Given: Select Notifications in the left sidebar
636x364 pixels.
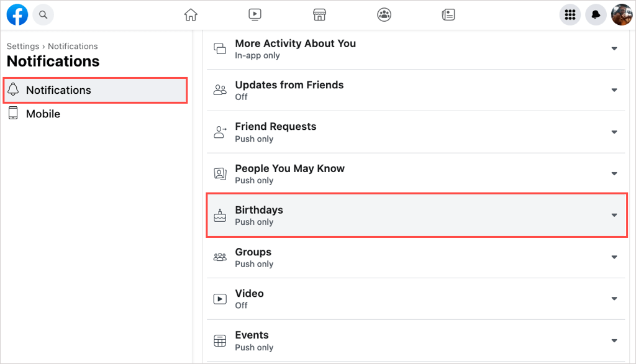Looking at the screenshot, I should (x=58, y=90).
